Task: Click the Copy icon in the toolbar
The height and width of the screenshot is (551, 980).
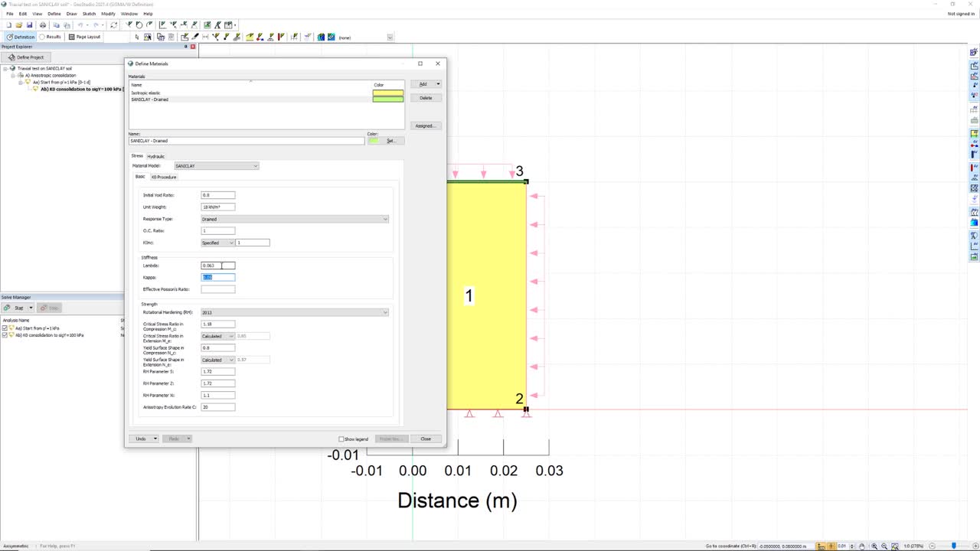Action: pyautogui.click(x=56, y=25)
